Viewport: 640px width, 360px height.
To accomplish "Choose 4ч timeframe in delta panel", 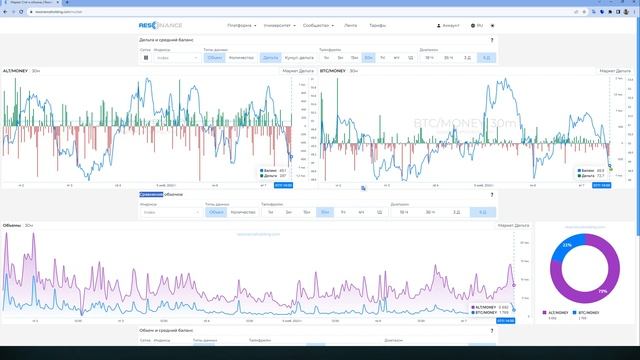I will (x=396, y=58).
